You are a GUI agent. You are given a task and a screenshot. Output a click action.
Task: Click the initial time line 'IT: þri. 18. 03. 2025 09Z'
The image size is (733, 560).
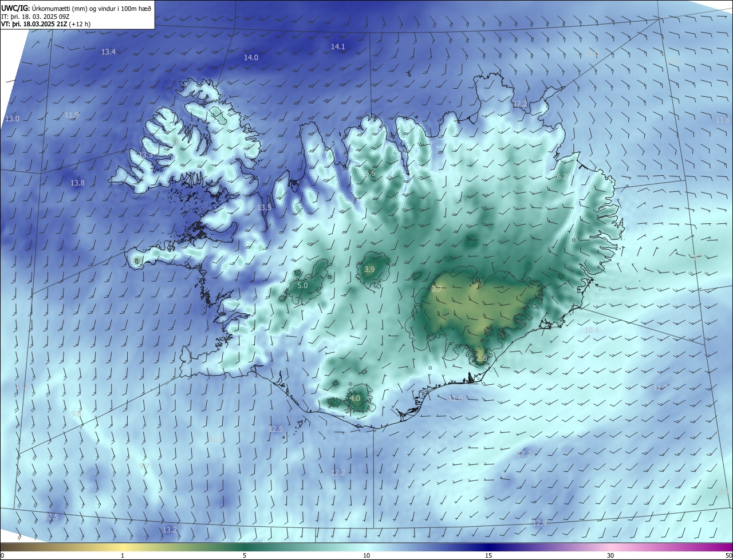(36, 16)
